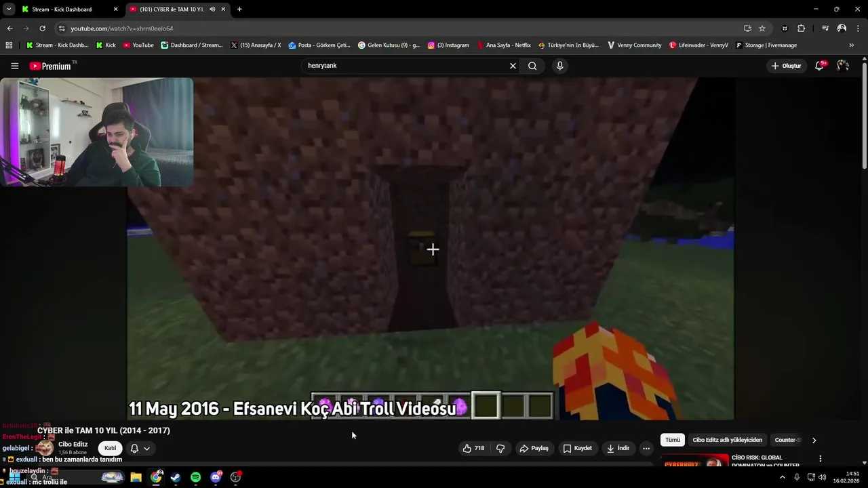Like the video with 718 likes

[474, 448]
